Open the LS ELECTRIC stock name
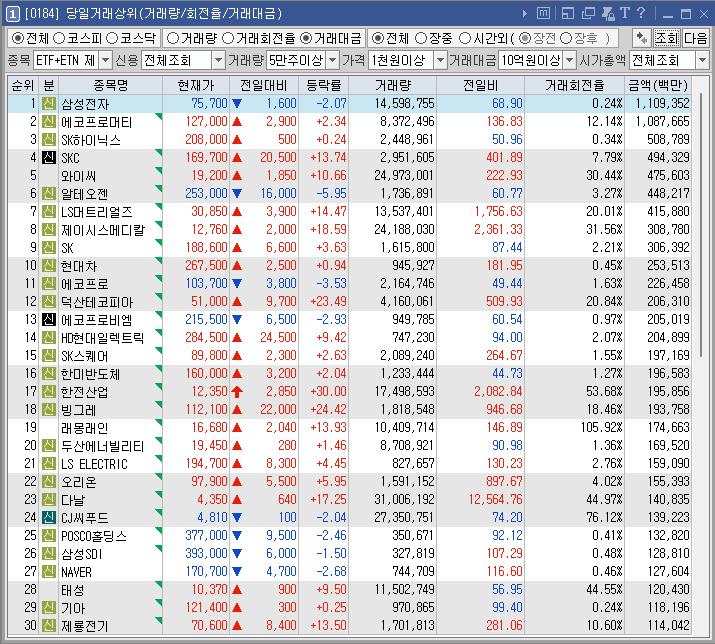This screenshot has height=644, width=715. (x=94, y=464)
